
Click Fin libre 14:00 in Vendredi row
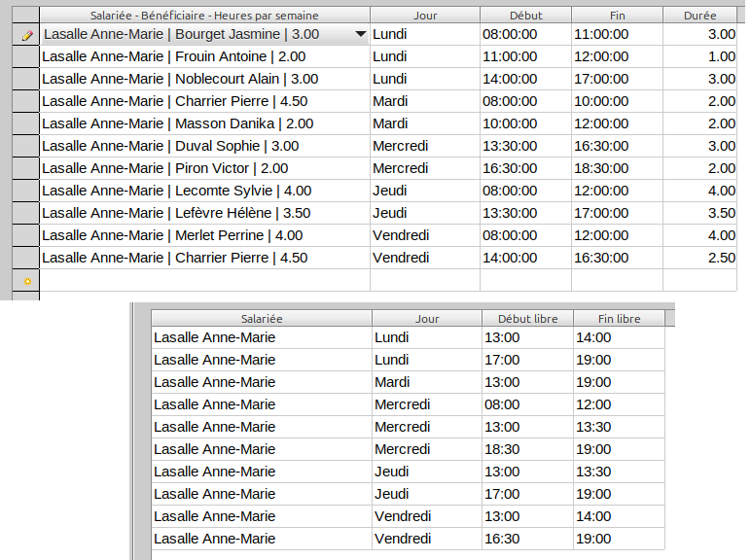click(x=620, y=516)
